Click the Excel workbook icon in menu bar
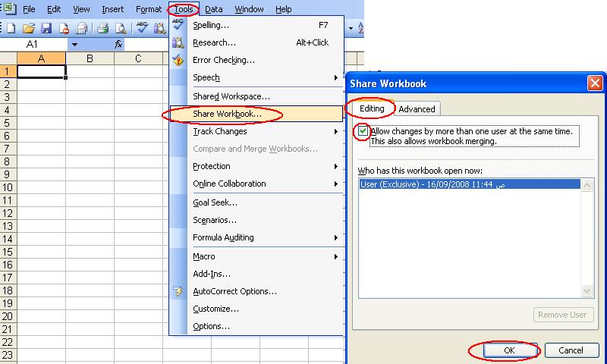 click(x=9, y=8)
